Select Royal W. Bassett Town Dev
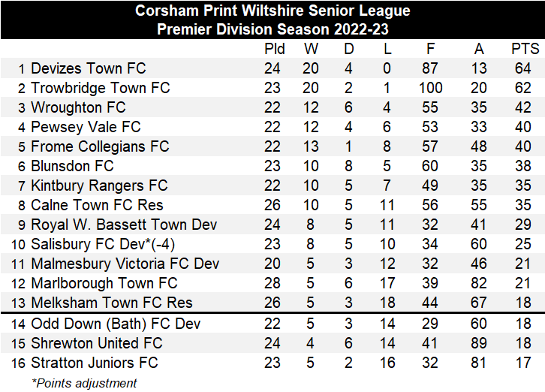Viewport: 545px width, 392px height. [x=124, y=225]
